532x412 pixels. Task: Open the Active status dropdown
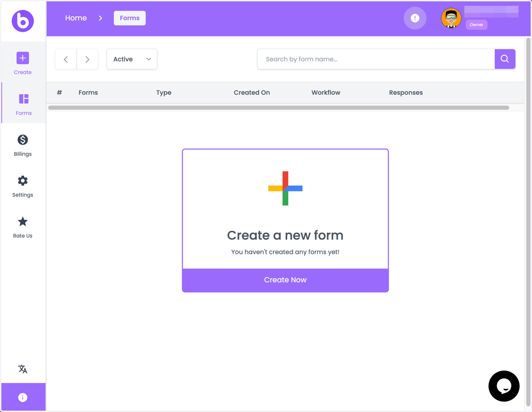(132, 59)
